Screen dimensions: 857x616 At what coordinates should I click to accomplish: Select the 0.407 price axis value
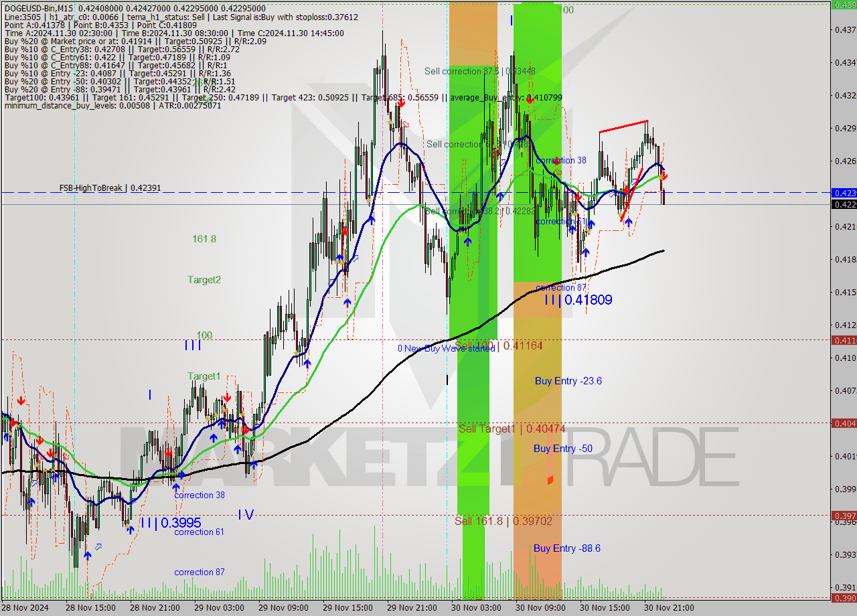(x=844, y=390)
